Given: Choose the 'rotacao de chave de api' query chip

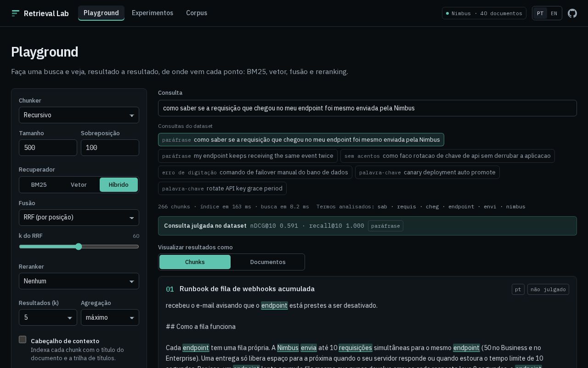Looking at the screenshot, I should (x=447, y=156).
